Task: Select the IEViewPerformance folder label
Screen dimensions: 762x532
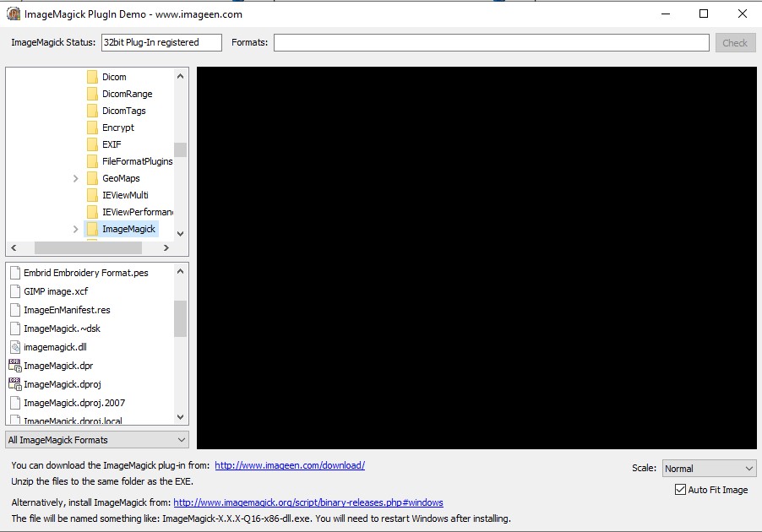Action: 138,212
